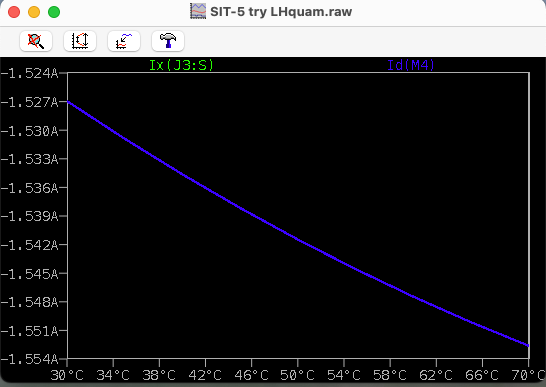The image size is (546, 387).
Task: Click the 30°C x-axis label
Action: point(67,375)
